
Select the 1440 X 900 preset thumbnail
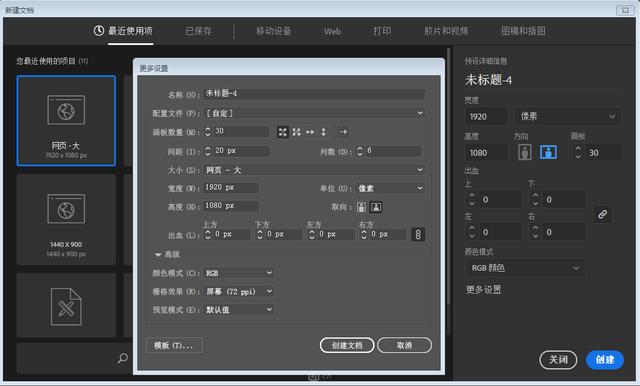pos(66,220)
